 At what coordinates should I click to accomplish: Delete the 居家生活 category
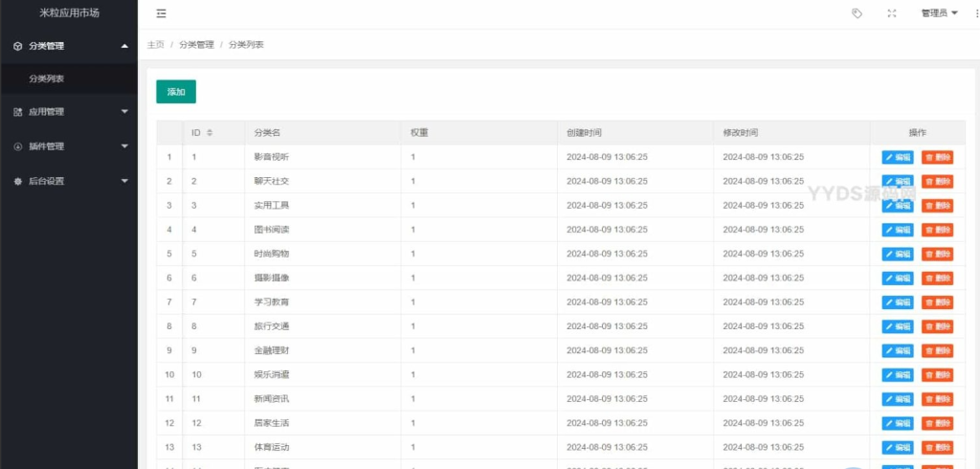938,423
